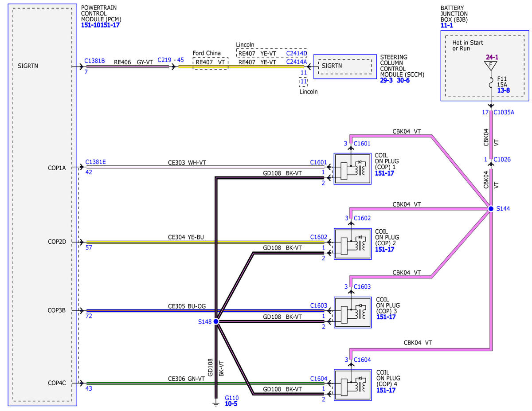This screenshot has height=411, width=532.
Task: Click connector label C2414D
Action: [x=297, y=54]
